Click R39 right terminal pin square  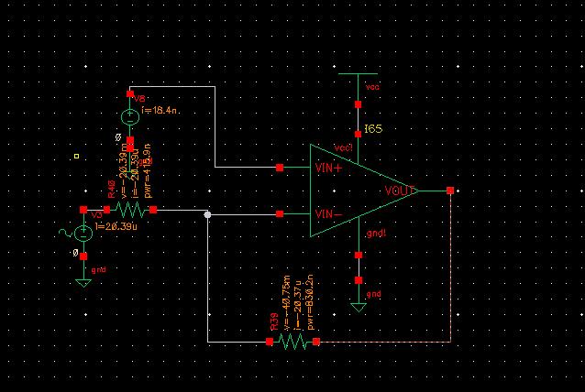316,342
